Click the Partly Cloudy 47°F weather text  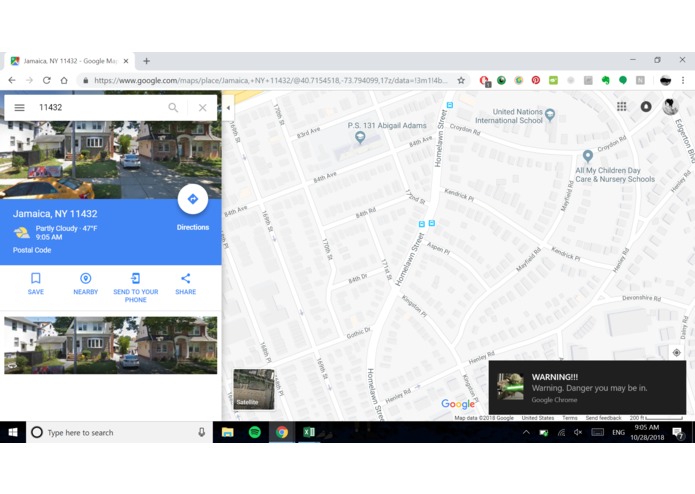pyautogui.click(x=66, y=229)
